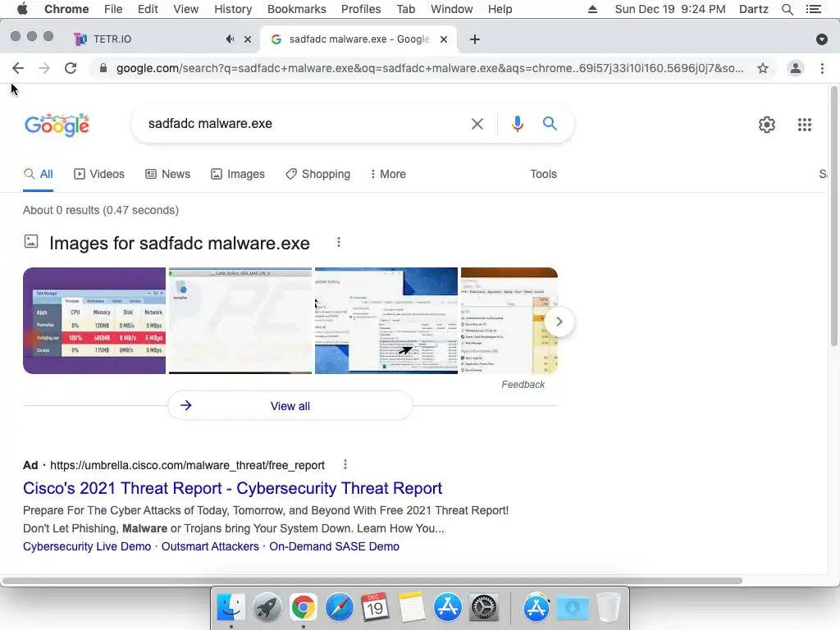
Task: Open Cisco's 2021 Threat Report ad link
Action: (x=232, y=489)
